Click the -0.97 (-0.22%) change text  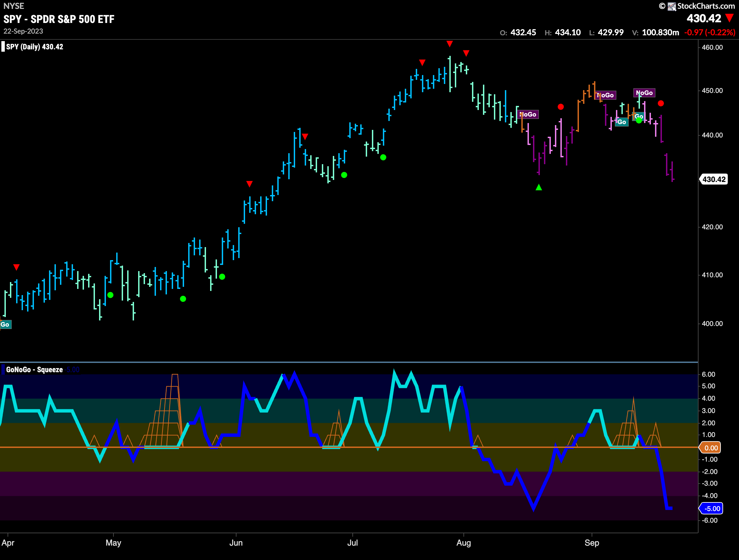710,33
